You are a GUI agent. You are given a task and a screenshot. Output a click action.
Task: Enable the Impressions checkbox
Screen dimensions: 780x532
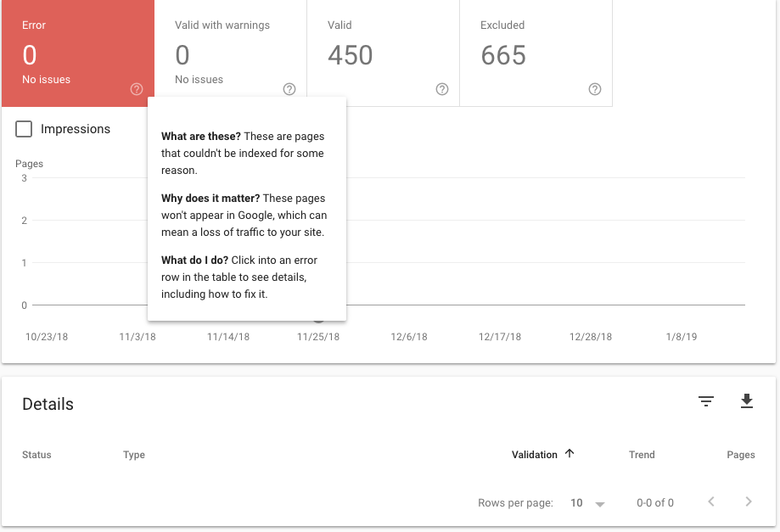point(24,129)
